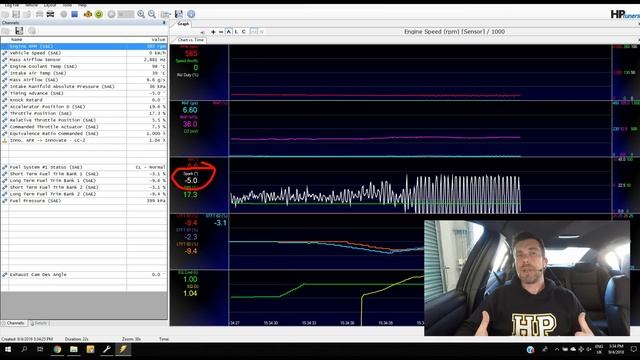Select the Chart vs. Time tab
The image size is (640, 360).
191,40
